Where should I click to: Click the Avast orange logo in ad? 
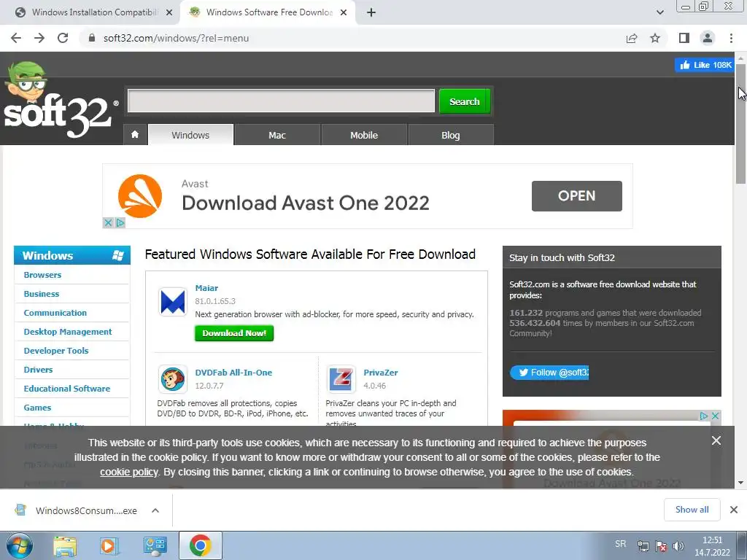coord(140,196)
